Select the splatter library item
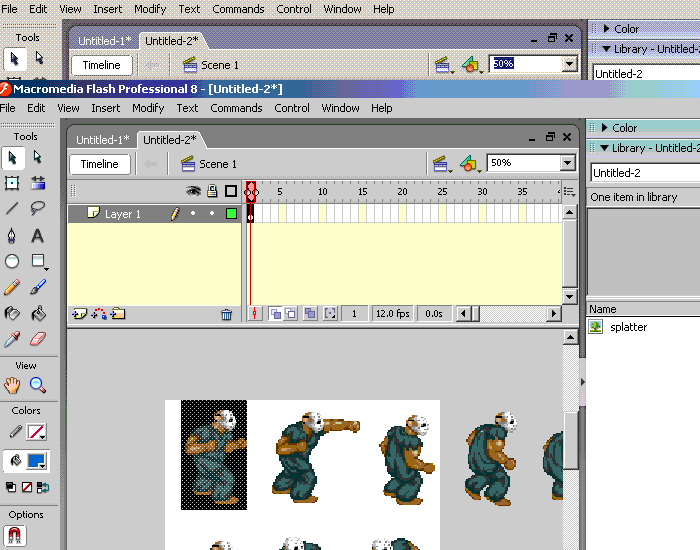Image resolution: width=700 pixels, height=550 pixels. [629, 327]
